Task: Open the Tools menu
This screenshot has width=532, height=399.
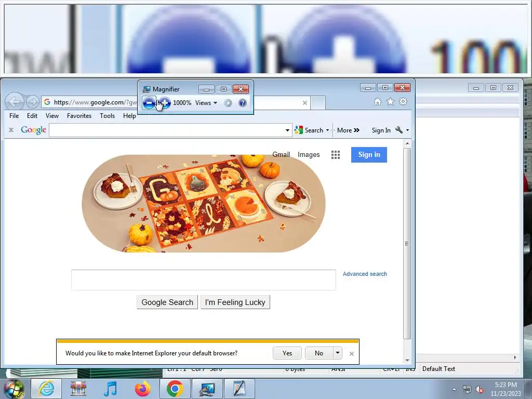Action: [x=107, y=116]
